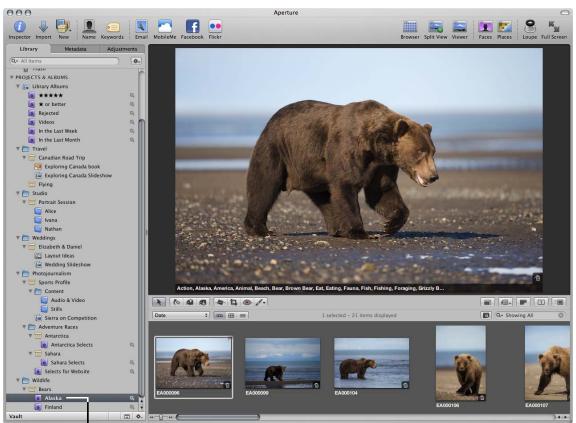Collapse the Library Albums group
Screen dimensions: 576x423
click(x=18, y=86)
